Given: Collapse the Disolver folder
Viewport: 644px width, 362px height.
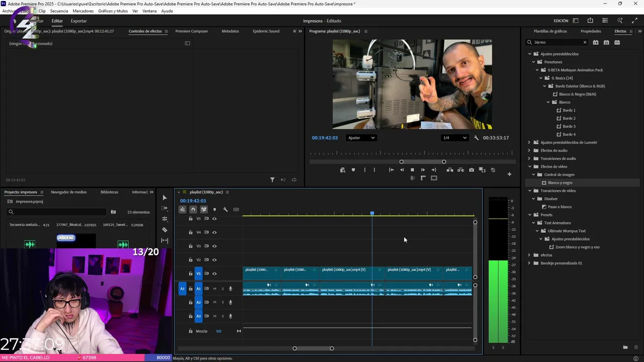Looking at the screenshot, I should click(x=533, y=199).
